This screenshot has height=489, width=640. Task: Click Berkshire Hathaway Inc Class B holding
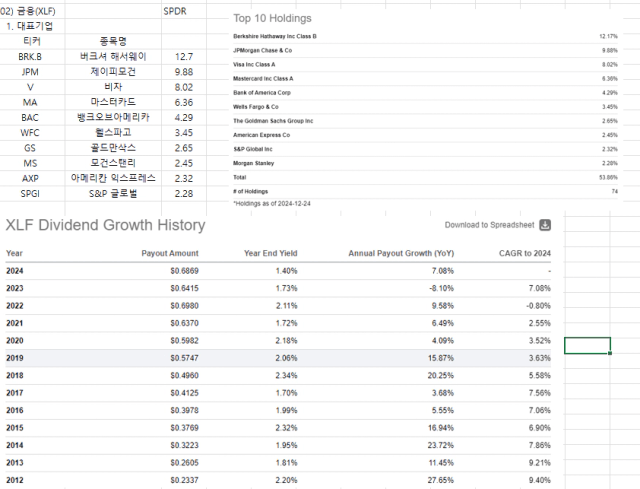[x=275, y=36]
